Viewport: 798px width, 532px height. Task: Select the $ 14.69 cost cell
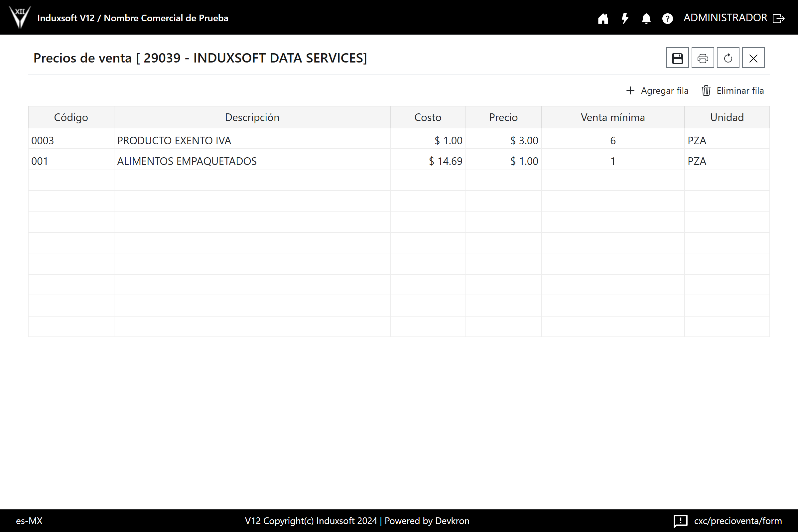pyautogui.click(x=428, y=161)
